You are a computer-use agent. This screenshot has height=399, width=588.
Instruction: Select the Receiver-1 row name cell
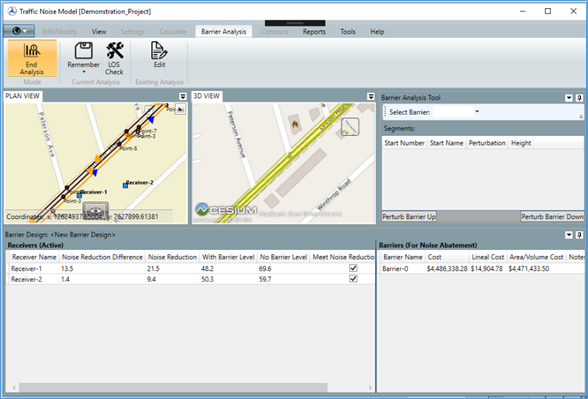point(27,268)
